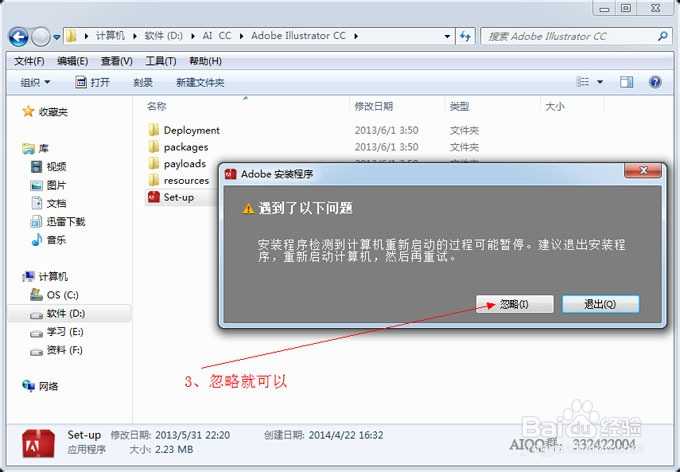Image resolution: width=680 pixels, height=472 pixels.
Task: Open recent locations dropdown next to Forward
Action: point(57,37)
